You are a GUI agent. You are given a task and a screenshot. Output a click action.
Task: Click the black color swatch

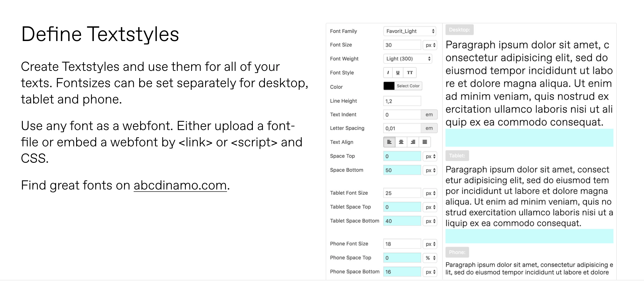pos(389,86)
